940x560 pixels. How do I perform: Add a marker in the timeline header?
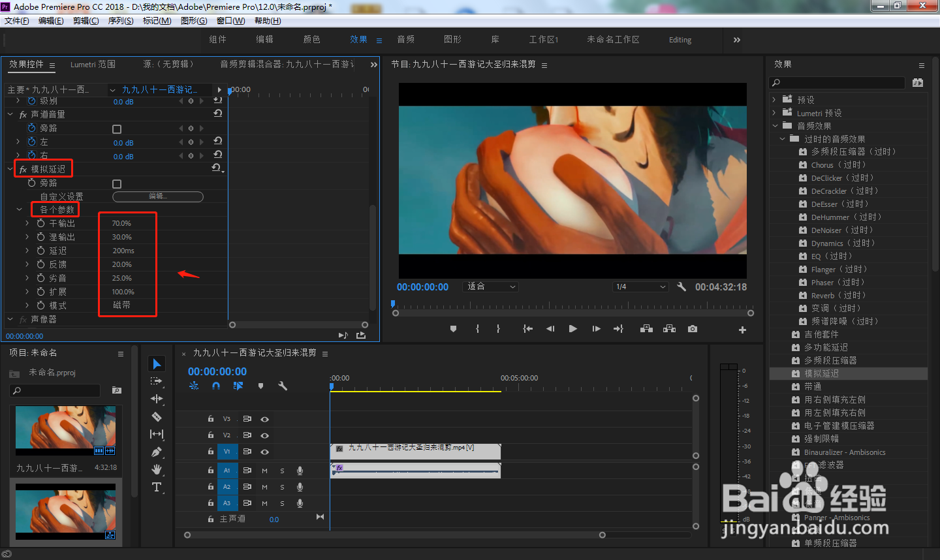[260, 386]
